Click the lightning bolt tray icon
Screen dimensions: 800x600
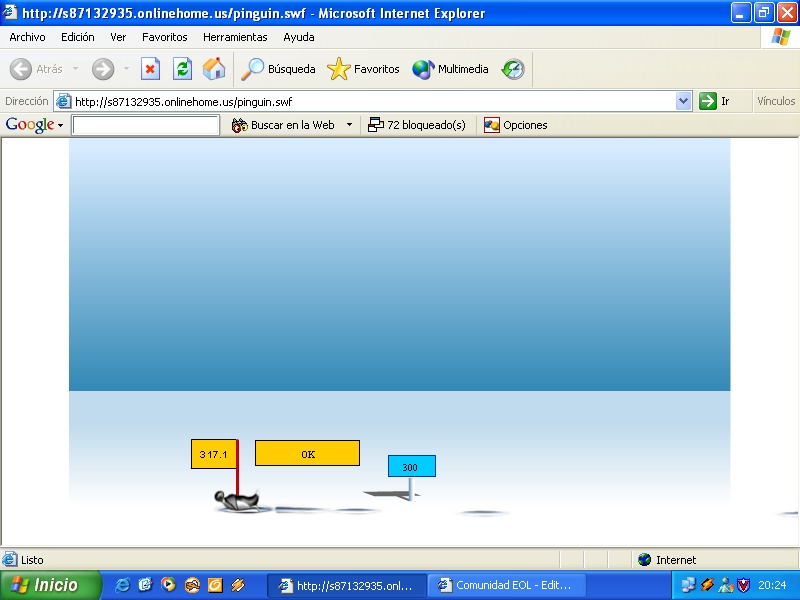click(707, 585)
